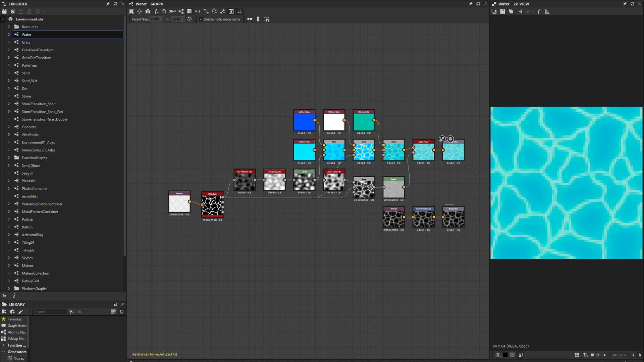Click the fit-graph-to-view icon in the graph toolbar

click(x=131, y=11)
